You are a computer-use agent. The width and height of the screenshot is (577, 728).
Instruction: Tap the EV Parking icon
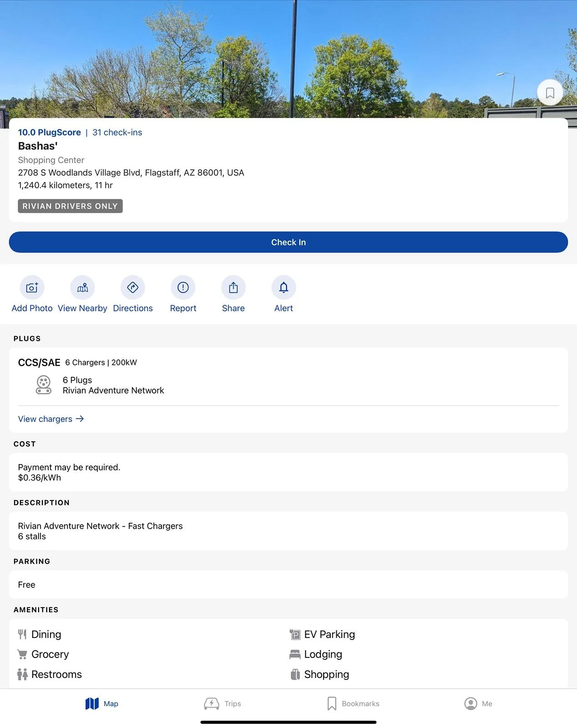click(x=295, y=634)
